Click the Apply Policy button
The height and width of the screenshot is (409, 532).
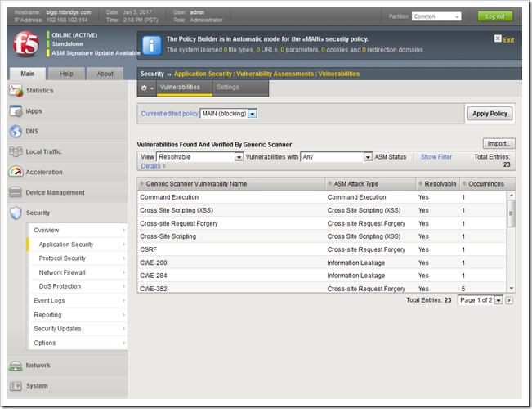[x=490, y=114]
